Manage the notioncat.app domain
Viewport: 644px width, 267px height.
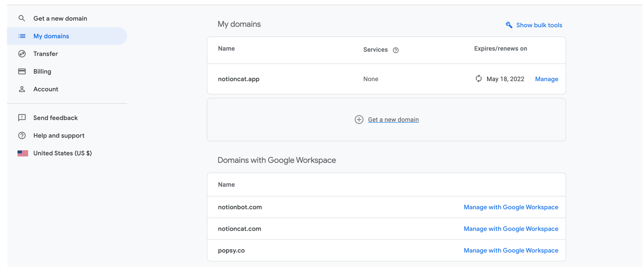tap(546, 79)
